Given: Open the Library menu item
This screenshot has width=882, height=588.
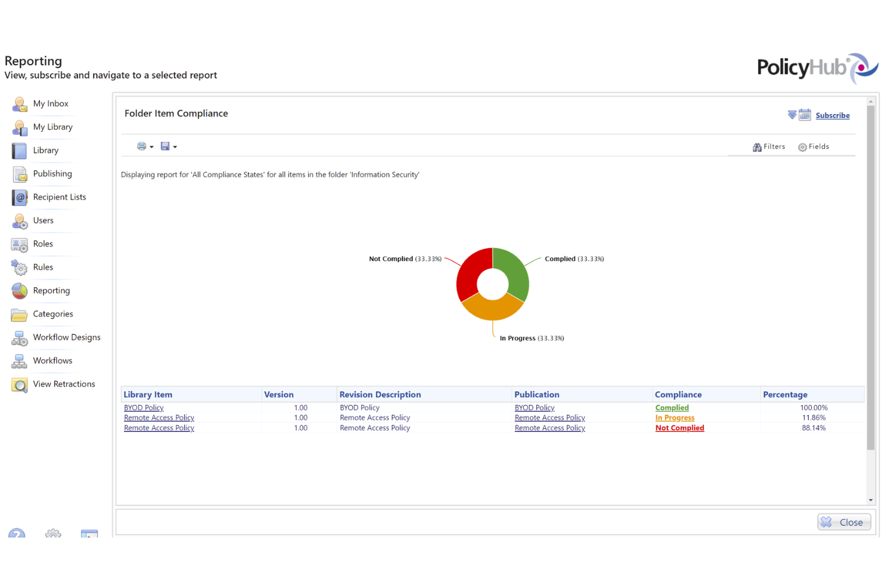Looking at the screenshot, I should click(46, 150).
